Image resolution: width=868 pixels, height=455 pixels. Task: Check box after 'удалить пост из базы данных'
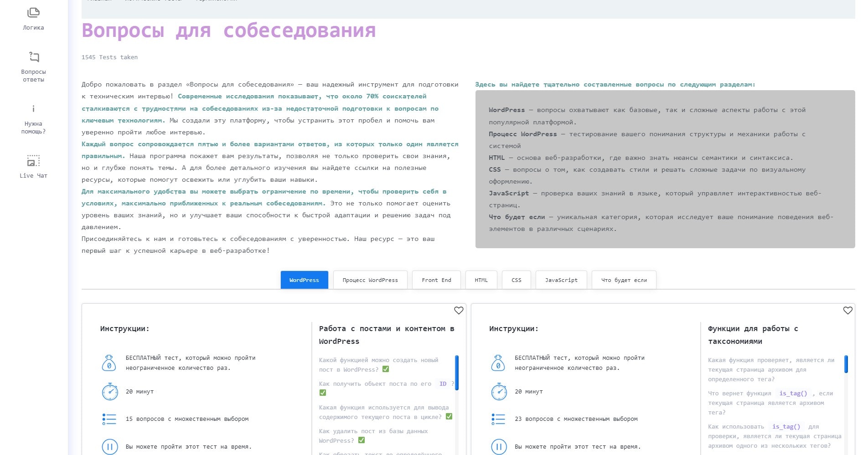[x=362, y=440]
